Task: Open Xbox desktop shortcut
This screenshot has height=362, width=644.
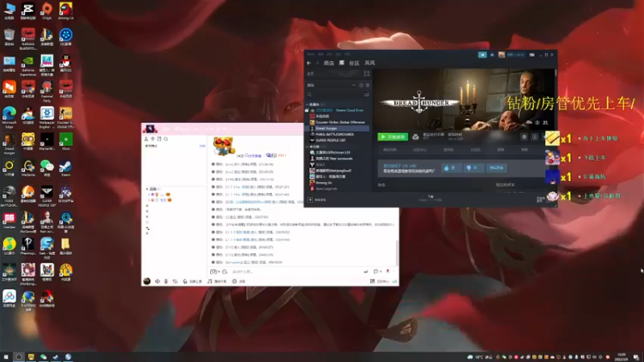Action: coord(66,142)
